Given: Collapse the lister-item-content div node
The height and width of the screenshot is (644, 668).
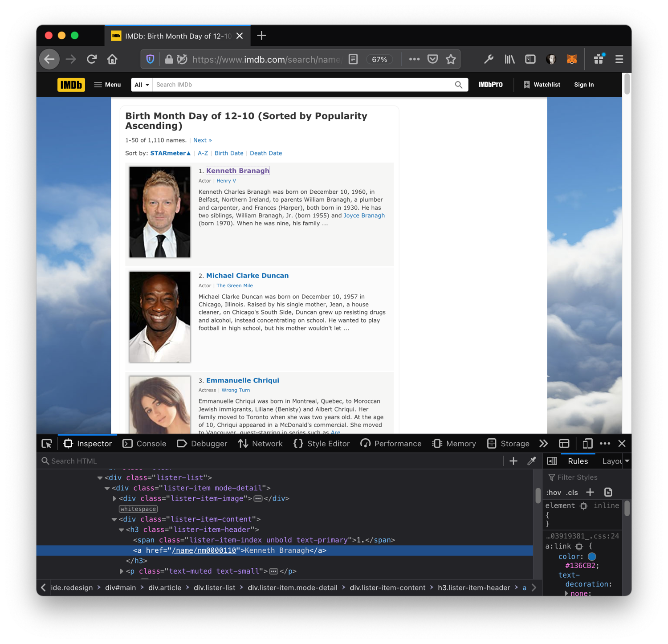Looking at the screenshot, I should coord(114,519).
